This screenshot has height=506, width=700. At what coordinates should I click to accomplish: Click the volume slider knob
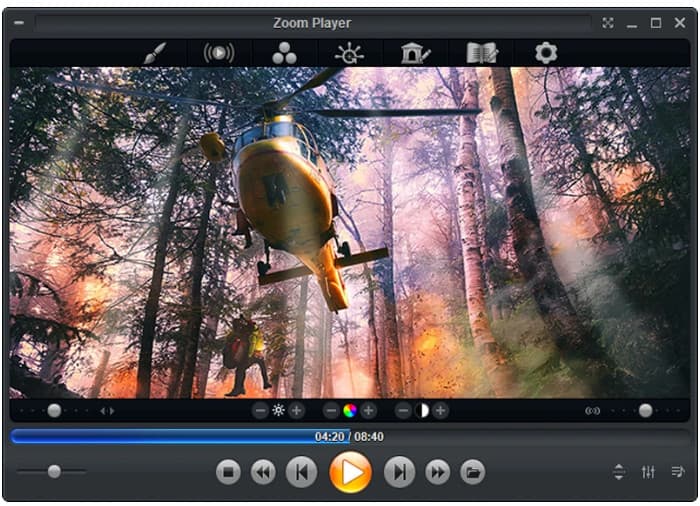point(54,471)
